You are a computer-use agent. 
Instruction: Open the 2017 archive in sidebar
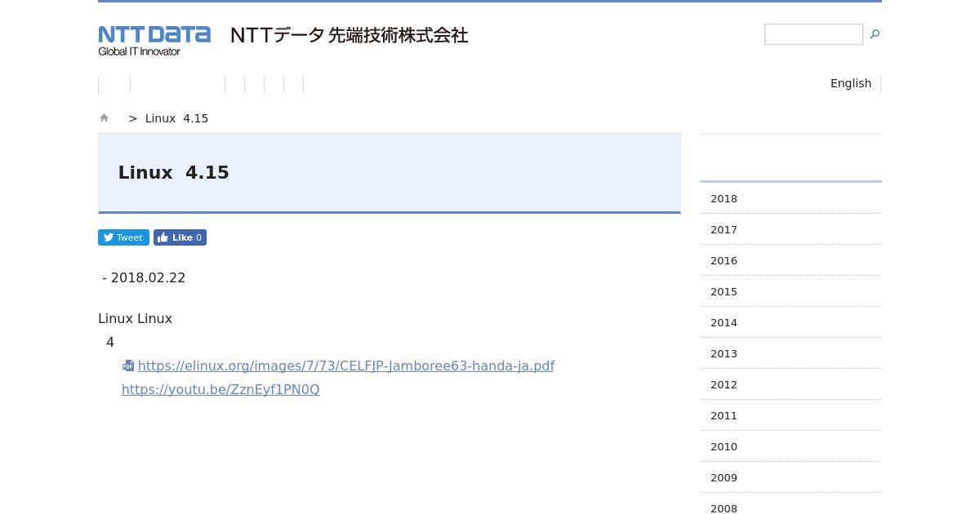(x=791, y=229)
